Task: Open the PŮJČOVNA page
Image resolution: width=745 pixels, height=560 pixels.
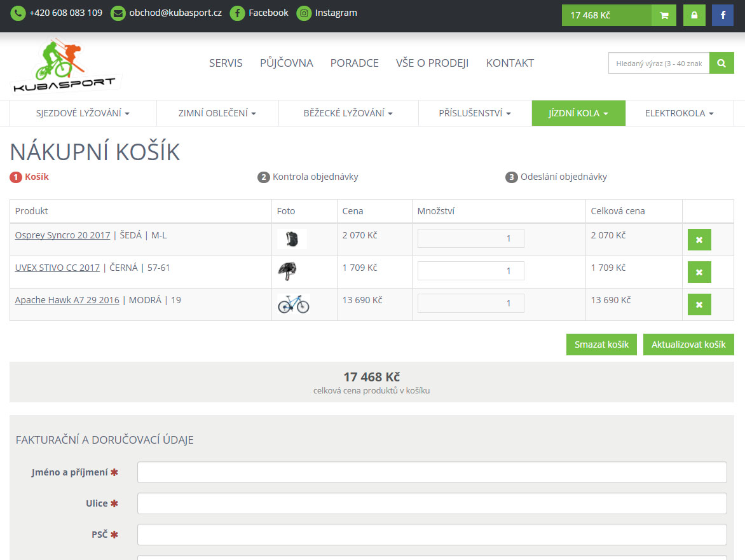Action: pos(287,63)
